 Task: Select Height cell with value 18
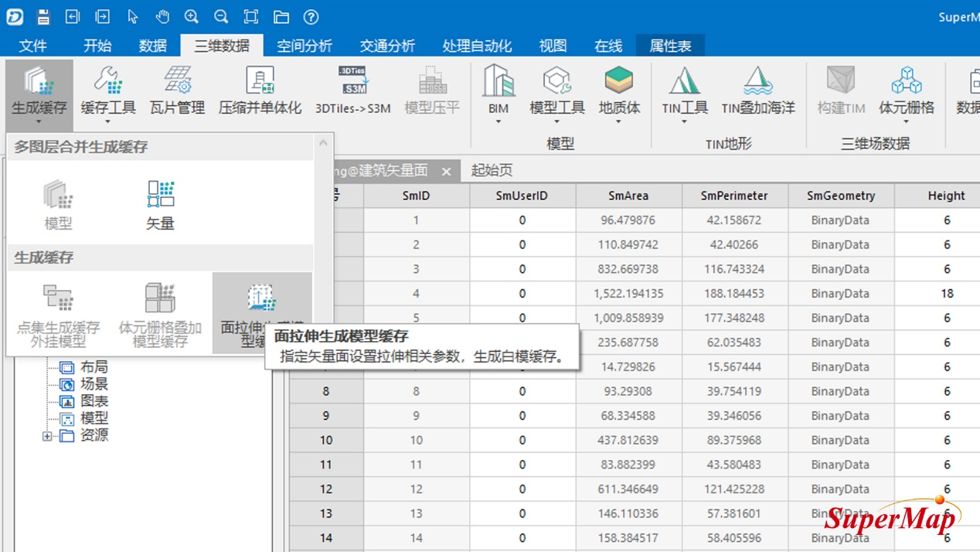click(x=946, y=294)
